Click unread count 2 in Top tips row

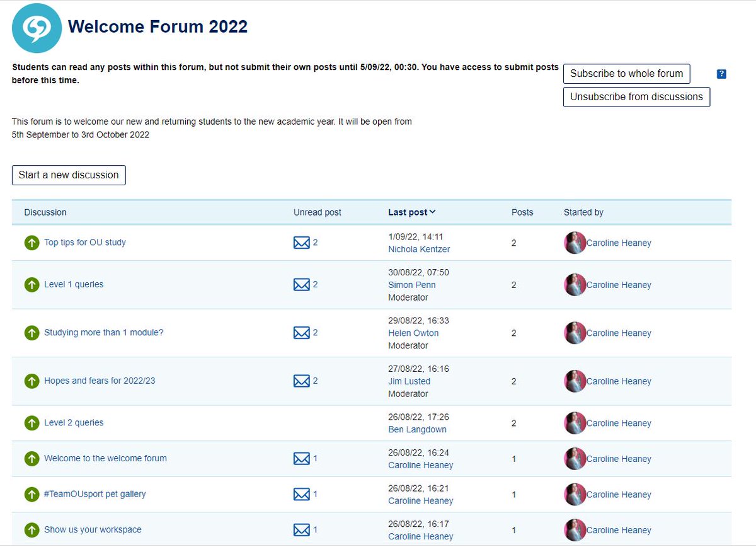[315, 243]
